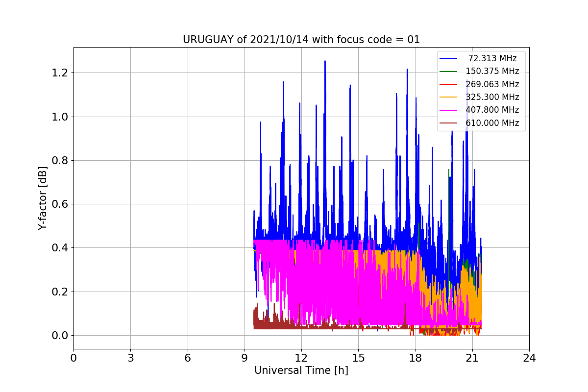Click y-axis tick label 0.2

pos(60,292)
